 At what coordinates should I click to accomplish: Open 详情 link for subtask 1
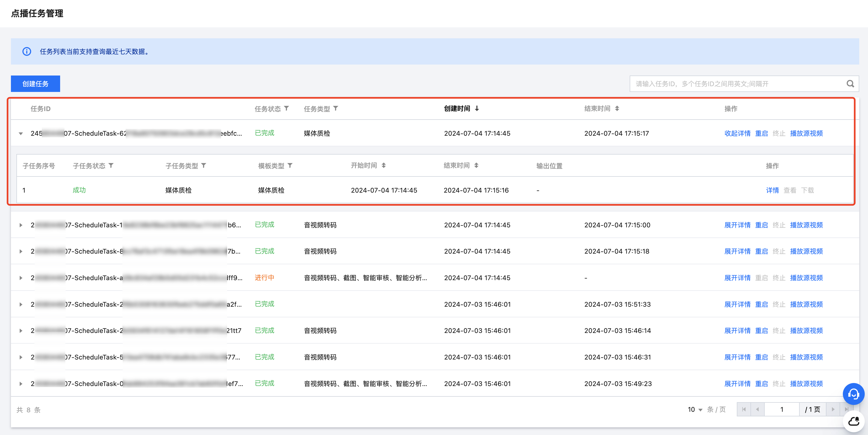[x=772, y=190]
